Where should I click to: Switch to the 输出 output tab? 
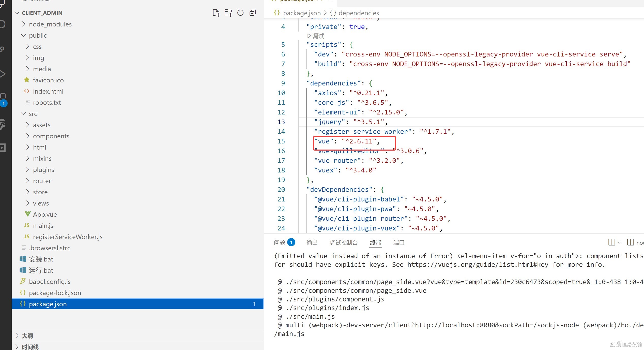pos(312,242)
